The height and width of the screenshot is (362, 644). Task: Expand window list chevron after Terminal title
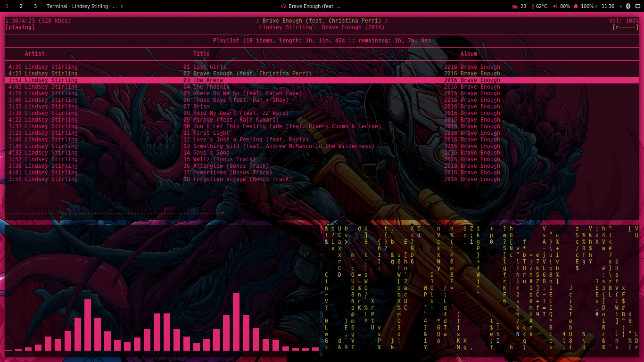pos(122,6)
